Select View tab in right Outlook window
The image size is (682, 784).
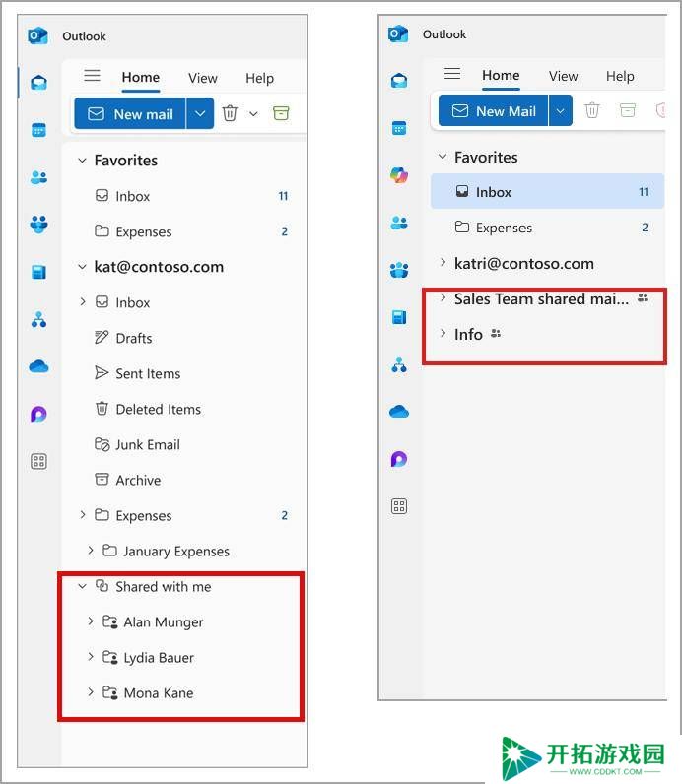563,76
